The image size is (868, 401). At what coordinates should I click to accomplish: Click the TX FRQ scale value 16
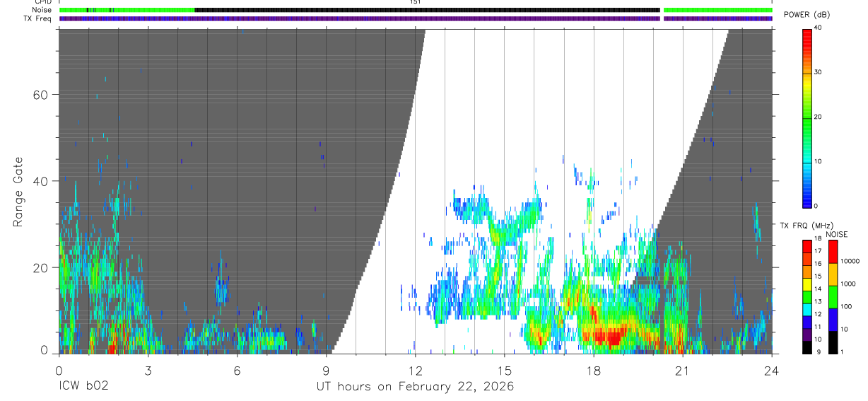[x=819, y=264]
